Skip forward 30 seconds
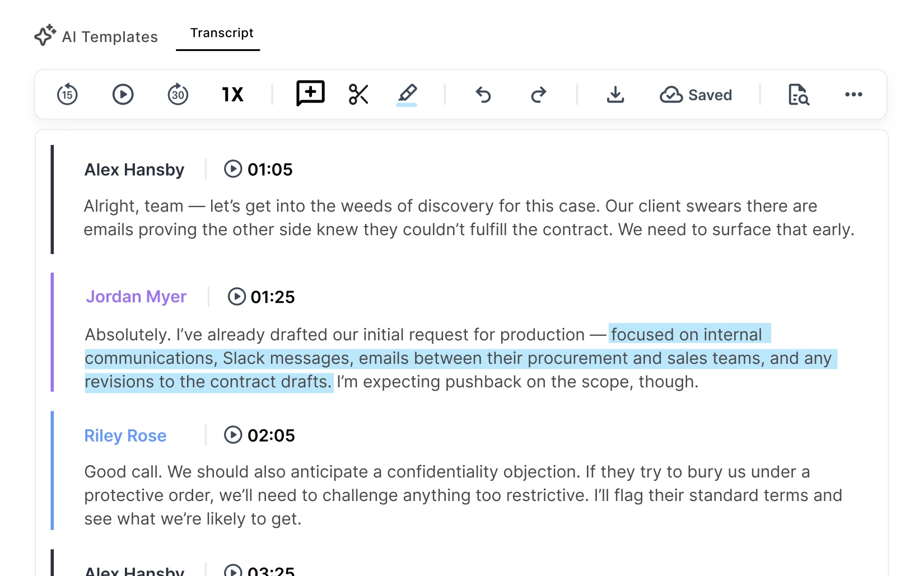 (178, 94)
